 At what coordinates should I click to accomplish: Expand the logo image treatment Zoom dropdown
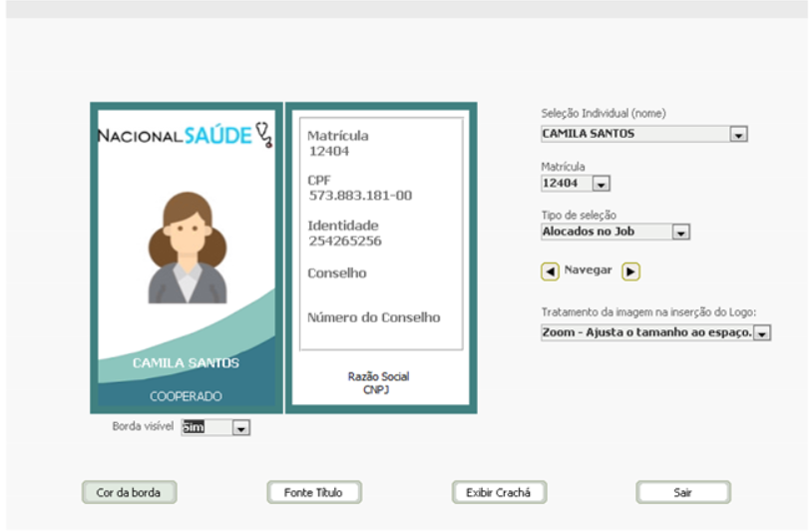coord(762,333)
